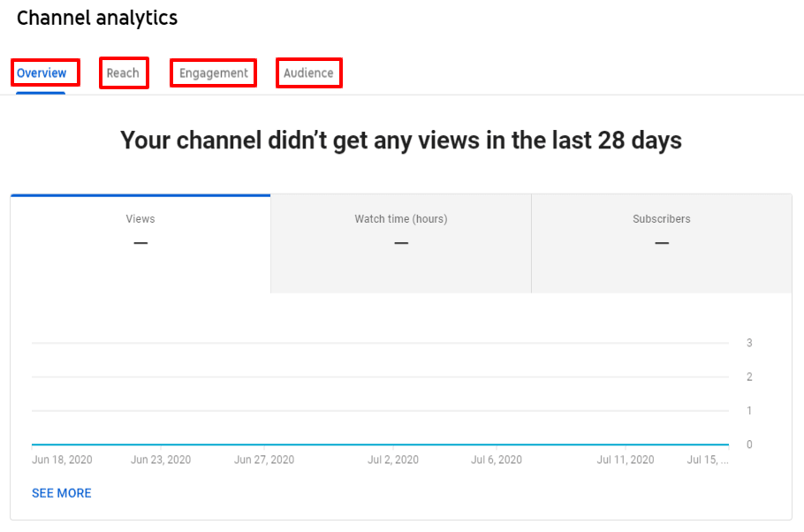Select the Engagement tab
The width and height of the screenshot is (804, 532).
pos(213,73)
